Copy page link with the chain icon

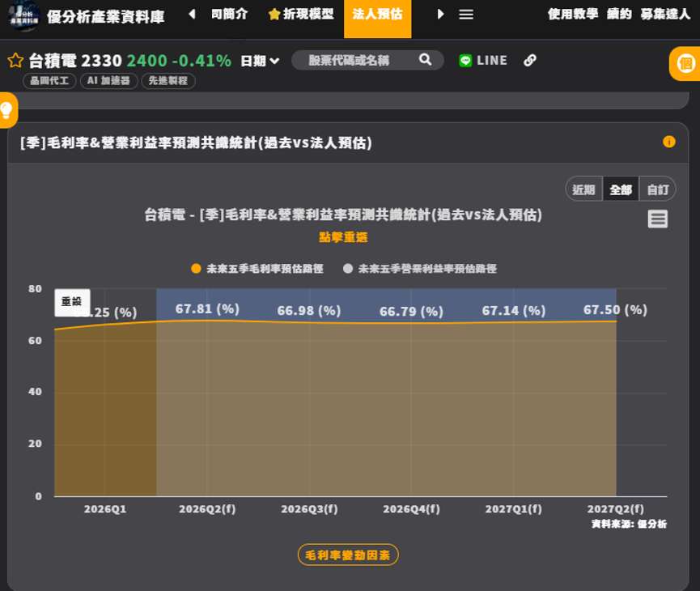tap(530, 60)
